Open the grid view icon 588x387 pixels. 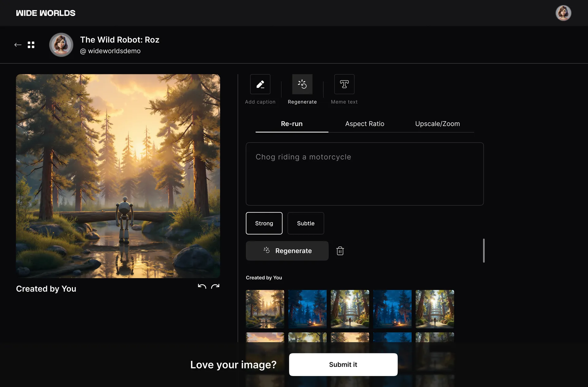[x=31, y=45]
